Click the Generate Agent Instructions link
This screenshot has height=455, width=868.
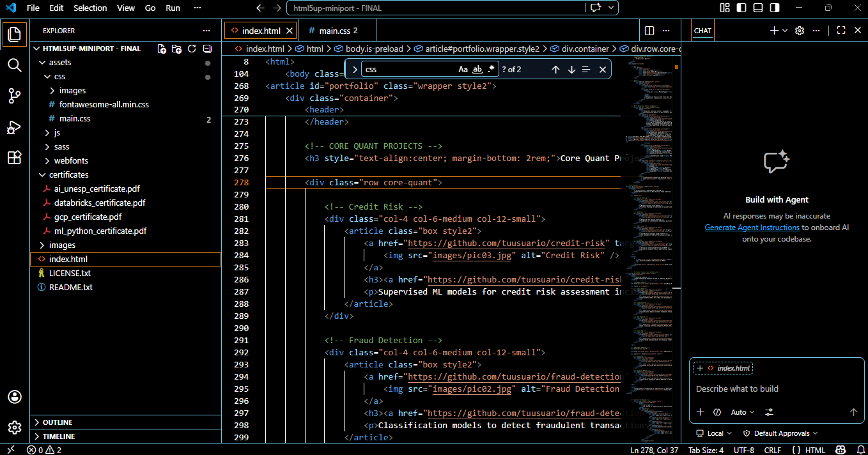pos(752,227)
